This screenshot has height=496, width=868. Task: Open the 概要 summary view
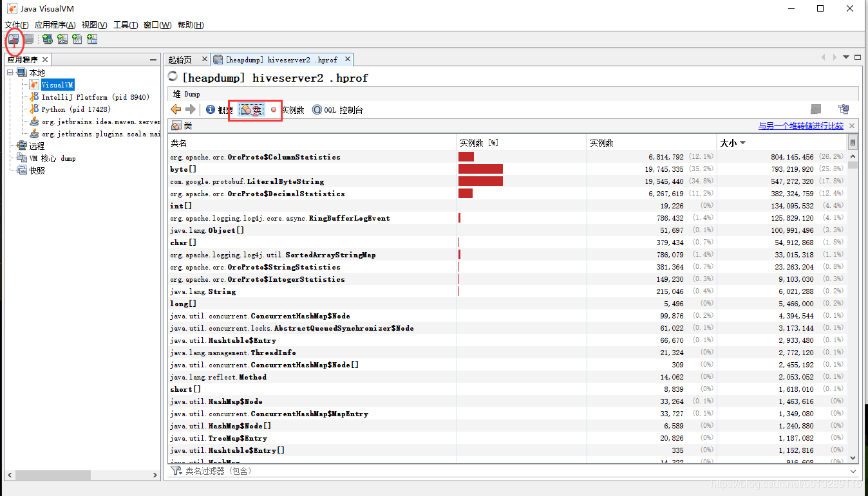tap(220, 110)
